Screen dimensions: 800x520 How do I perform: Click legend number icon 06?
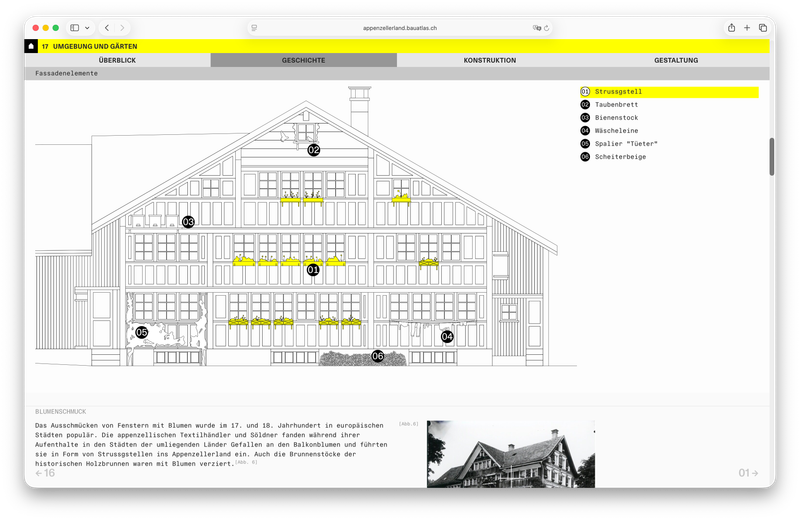585,157
